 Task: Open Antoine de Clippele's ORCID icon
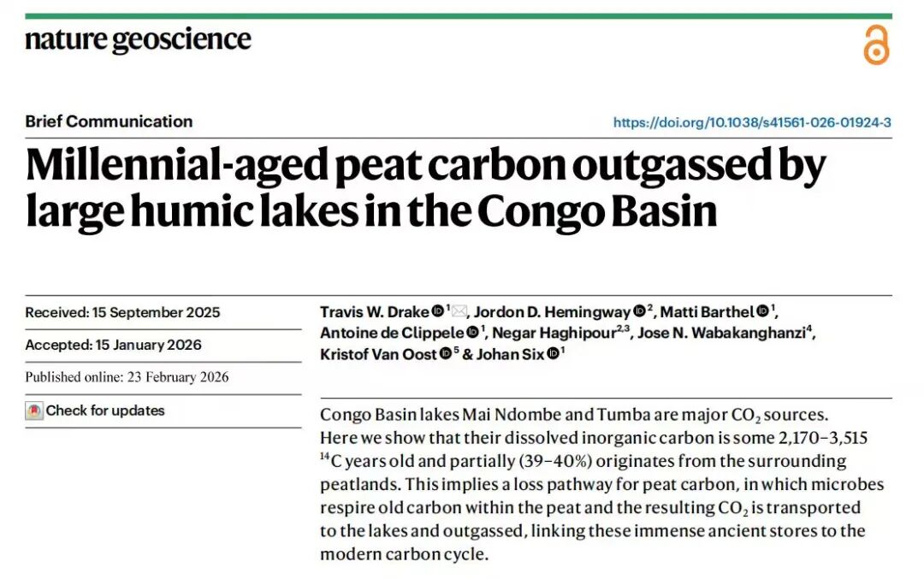(x=472, y=333)
